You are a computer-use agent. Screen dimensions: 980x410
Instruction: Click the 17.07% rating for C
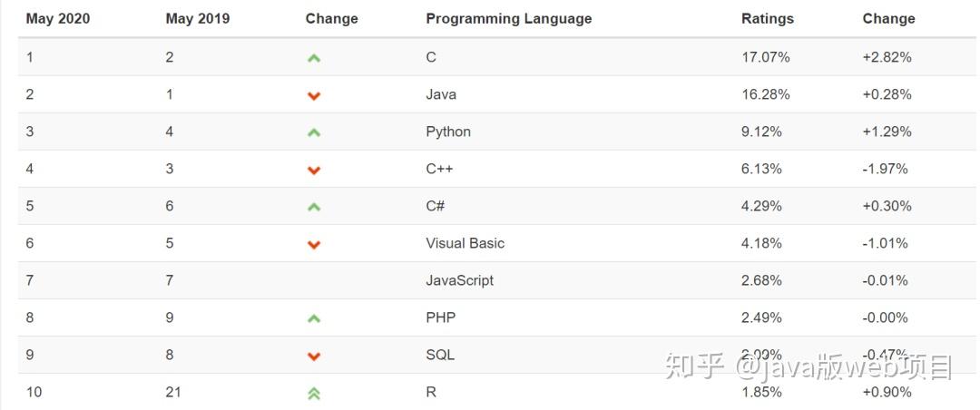click(x=765, y=57)
